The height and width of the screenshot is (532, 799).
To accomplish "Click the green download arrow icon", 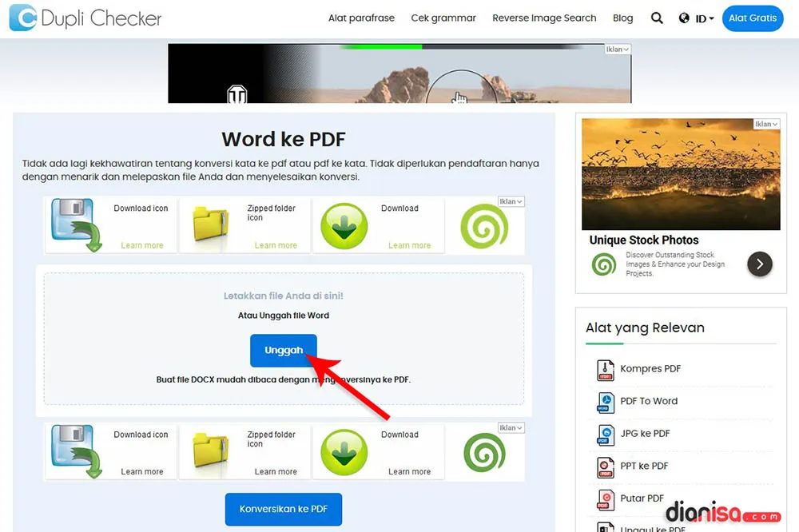I will [344, 225].
